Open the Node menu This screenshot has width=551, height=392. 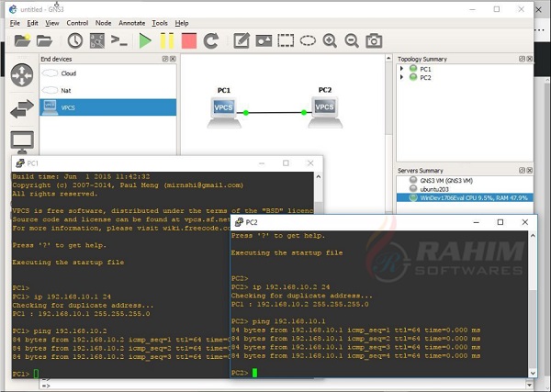point(103,23)
